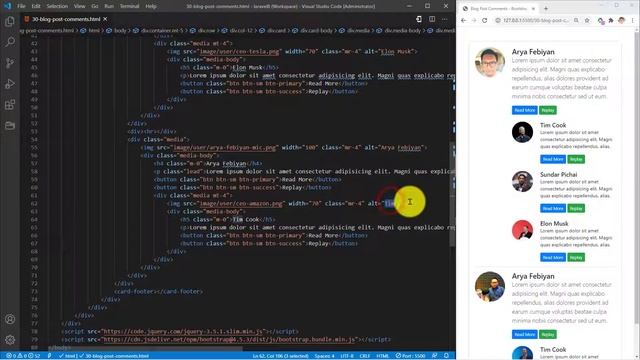Screen dimensions: 640x360
Task: Open the folder icon view below Extensions
Action: (10, 125)
